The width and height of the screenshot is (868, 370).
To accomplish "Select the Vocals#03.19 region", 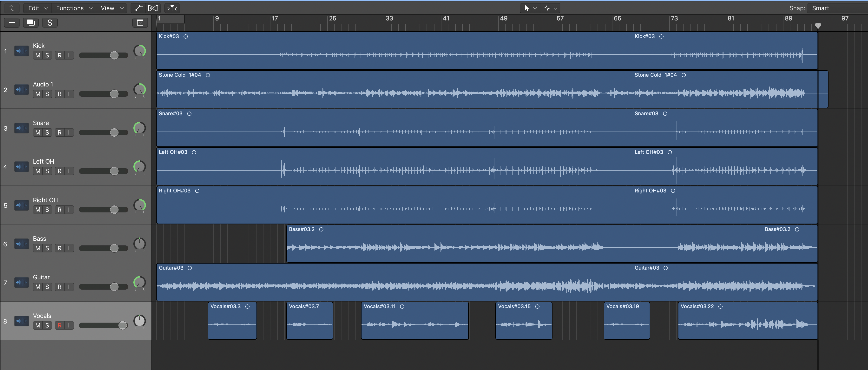I will (627, 321).
